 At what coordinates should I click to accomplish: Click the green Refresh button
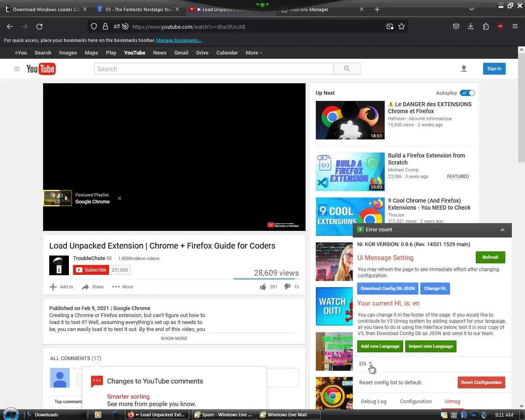[x=491, y=258]
